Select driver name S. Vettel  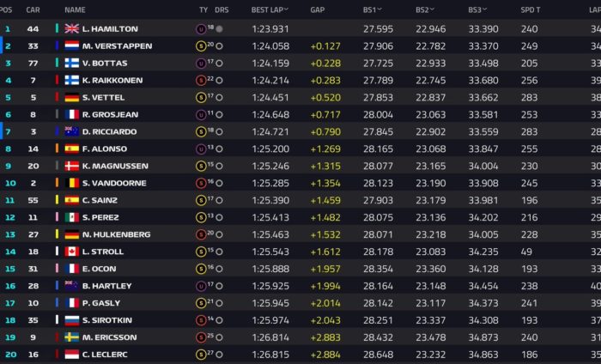109,97
